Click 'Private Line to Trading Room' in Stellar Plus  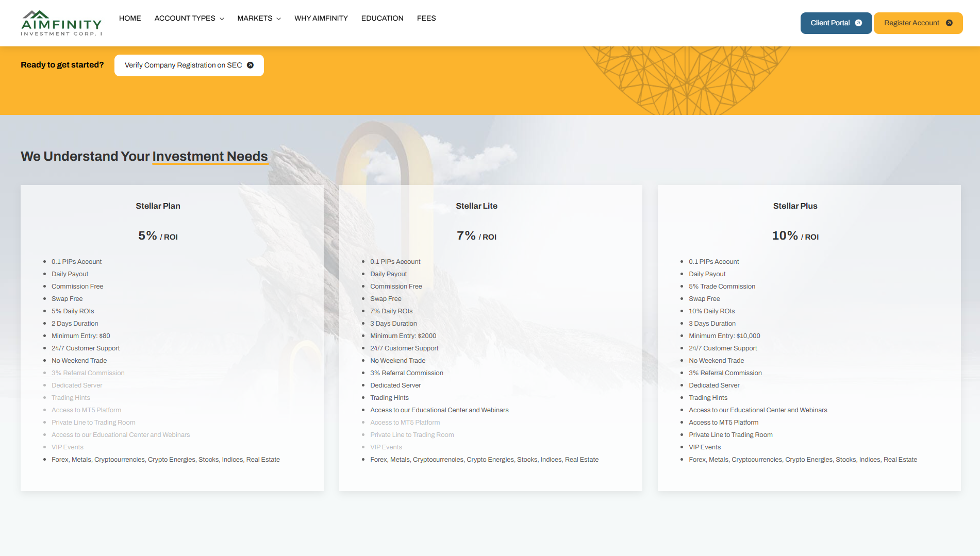(x=730, y=435)
